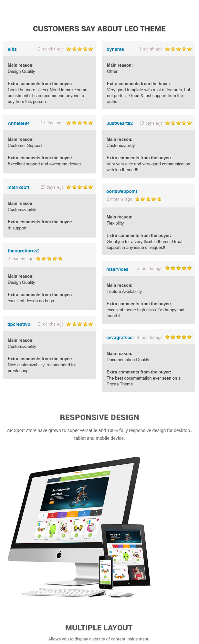This screenshot has height=644, width=199.
Task: Click star rating on elfis review
Action: [79, 49]
